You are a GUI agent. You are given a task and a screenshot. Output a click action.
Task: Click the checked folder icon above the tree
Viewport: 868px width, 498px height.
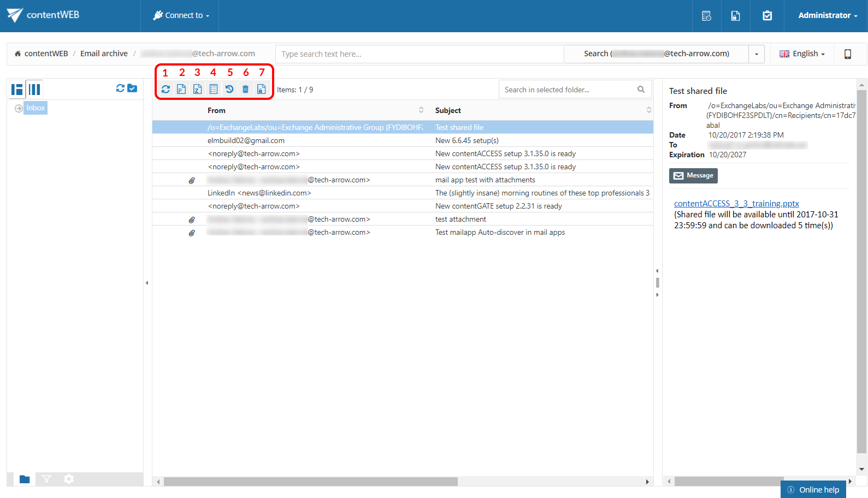[132, 88]
